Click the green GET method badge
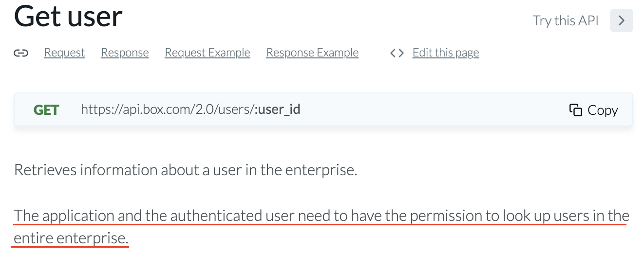 tap(46, 110)
